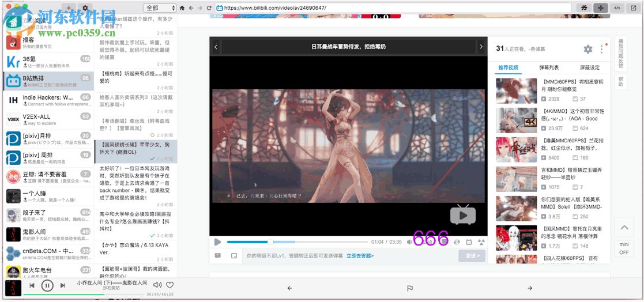The image size is (644, 302).
Task: Click the 方 reader-mode toolbar button
Action: pyautogui.click(x=585, y=8)
